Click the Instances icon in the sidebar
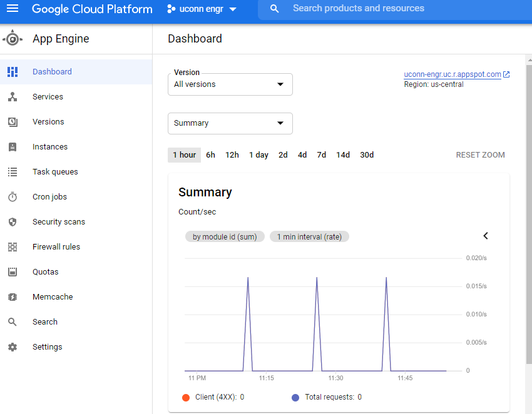Screen dimensions: 532x414 pos(13,147)
